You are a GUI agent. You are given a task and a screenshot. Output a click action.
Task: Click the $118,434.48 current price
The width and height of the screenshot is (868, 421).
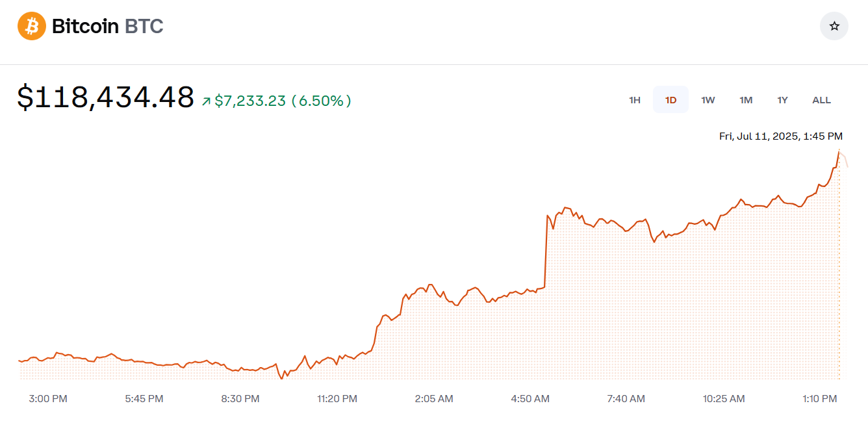coord(106,97)
